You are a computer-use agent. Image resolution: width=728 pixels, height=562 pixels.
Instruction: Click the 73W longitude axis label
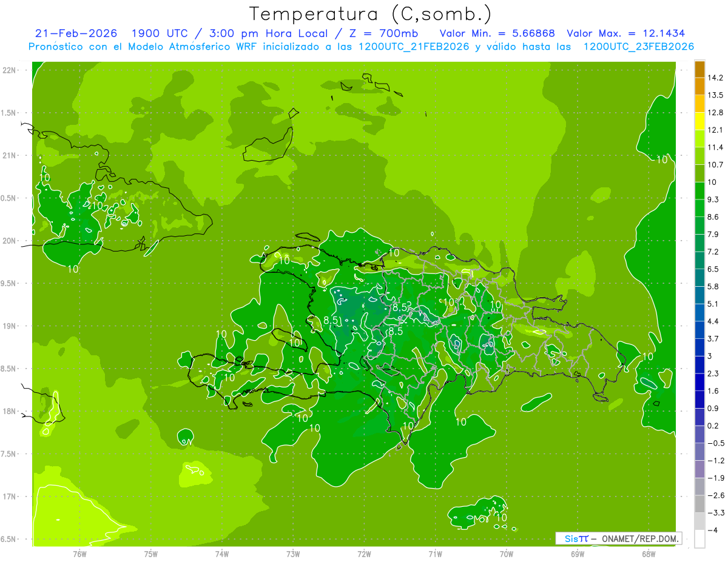[x=293, y=554]
